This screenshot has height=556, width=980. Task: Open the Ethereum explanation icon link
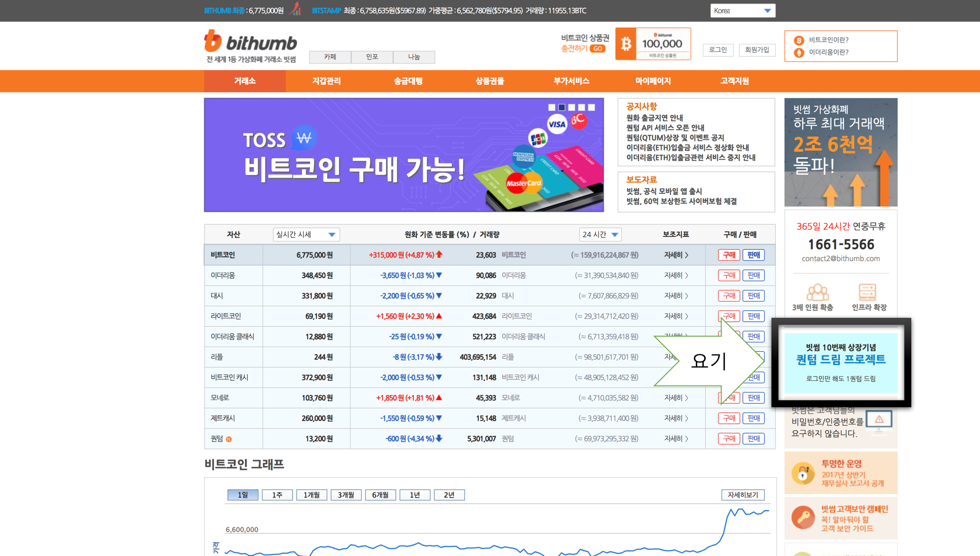(x=799, y=52)
